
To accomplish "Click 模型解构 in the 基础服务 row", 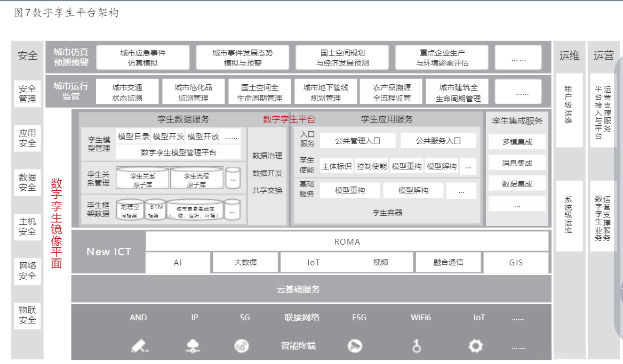I will click(x=413, y=190).
